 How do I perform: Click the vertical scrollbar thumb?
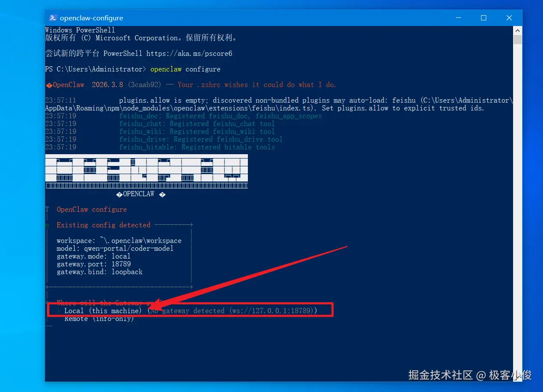point(517,39)
